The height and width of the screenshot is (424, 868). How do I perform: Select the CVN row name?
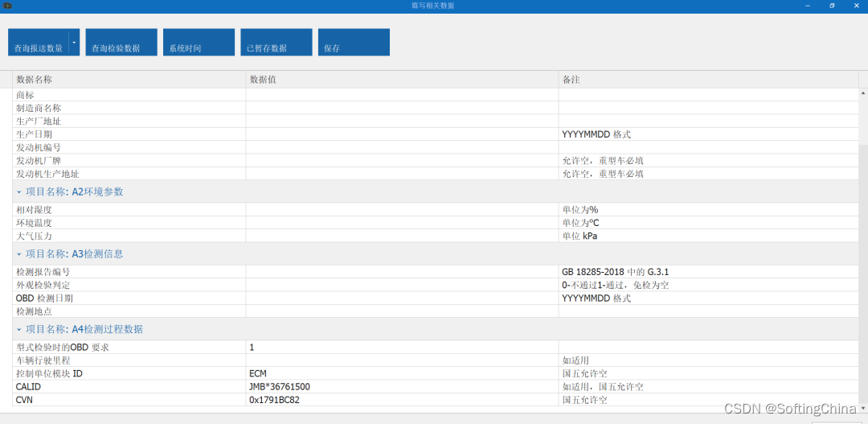click(26, 400)
